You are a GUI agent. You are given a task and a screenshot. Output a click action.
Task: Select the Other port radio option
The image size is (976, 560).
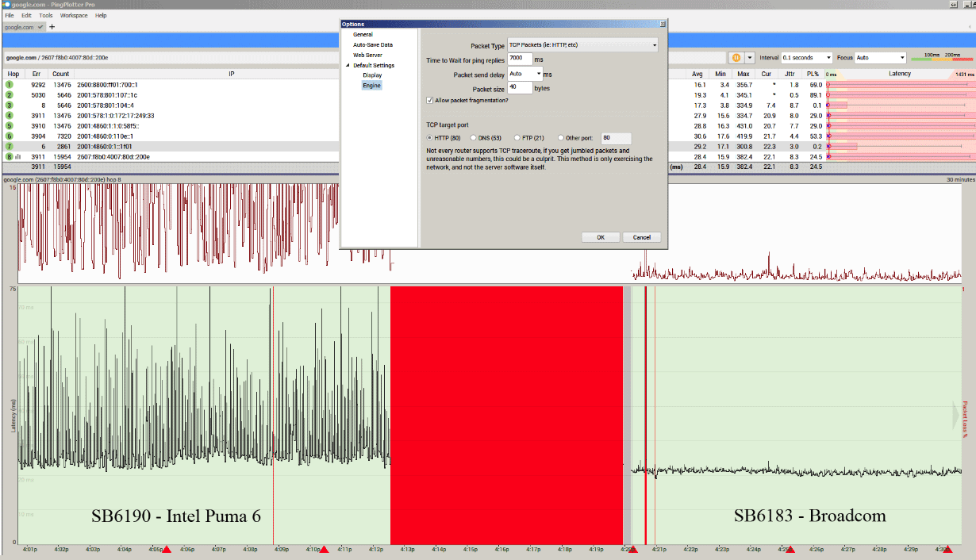click(x=561, y=138)
